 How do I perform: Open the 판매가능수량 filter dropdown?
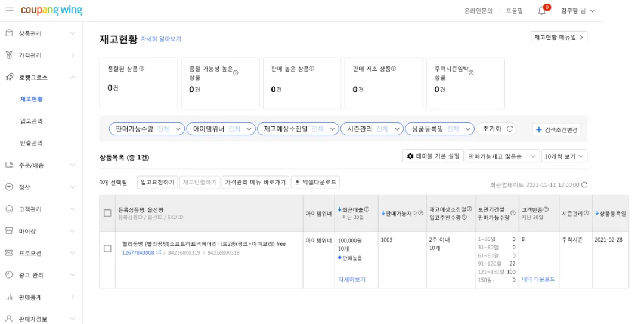pyautogui.click(x=147, y=129)
